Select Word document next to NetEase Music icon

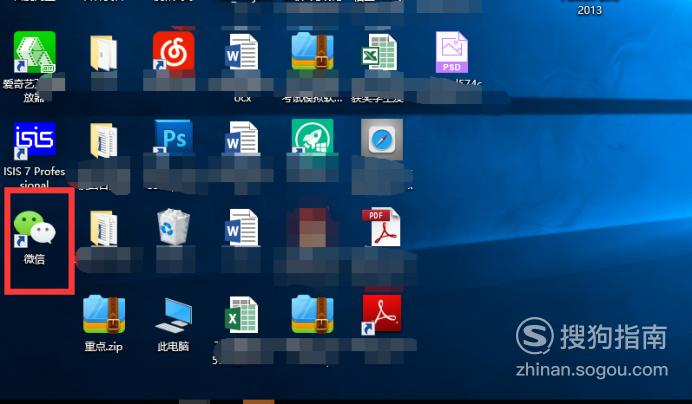click(x=241, y=52)
